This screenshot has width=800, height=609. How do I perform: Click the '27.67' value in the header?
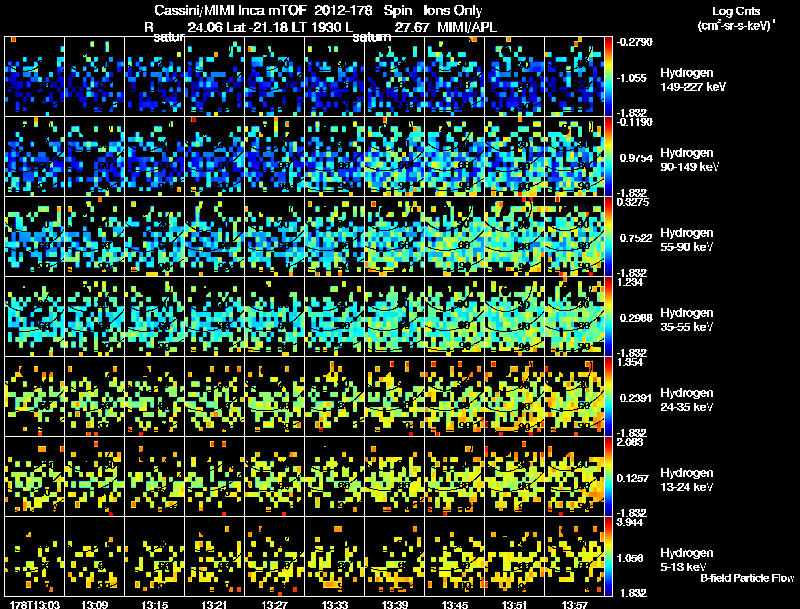coord(410,27)
